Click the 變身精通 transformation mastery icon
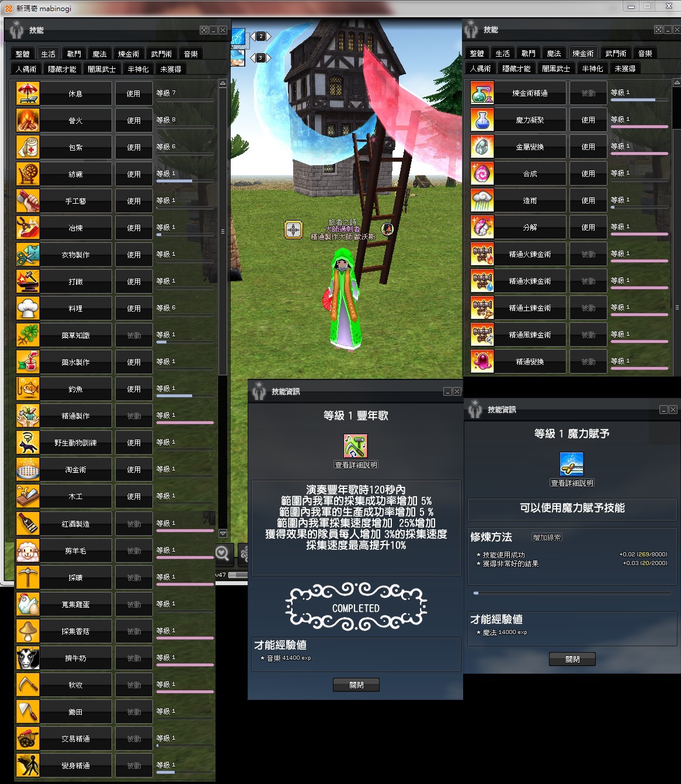Screen dimensions: 681x784 [x=27, y=765]
